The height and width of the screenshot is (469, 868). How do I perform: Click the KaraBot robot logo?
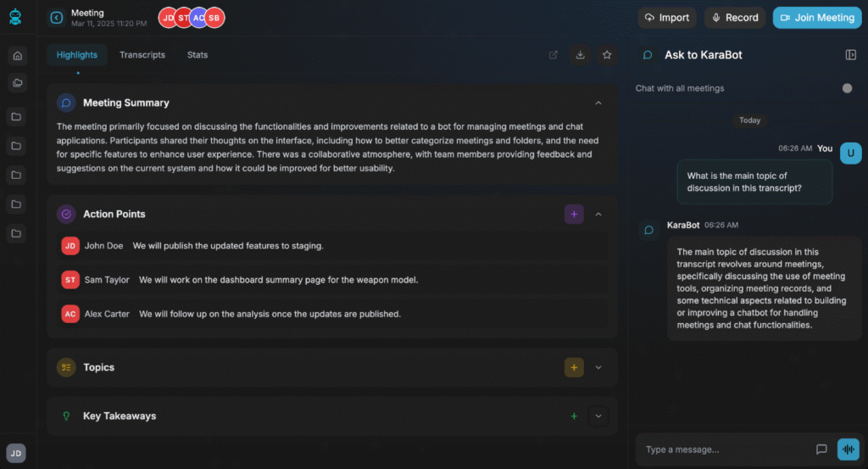point(15,17)
